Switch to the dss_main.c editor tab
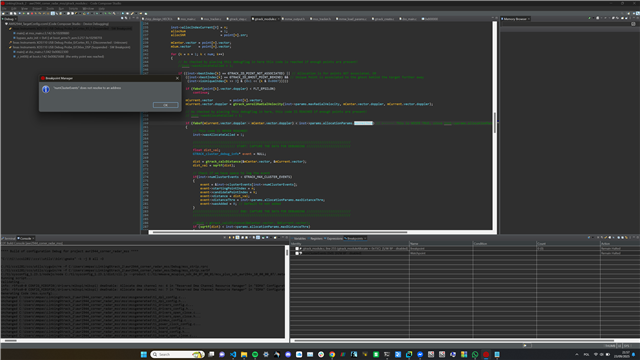640x360 pixels. [409, 19]
